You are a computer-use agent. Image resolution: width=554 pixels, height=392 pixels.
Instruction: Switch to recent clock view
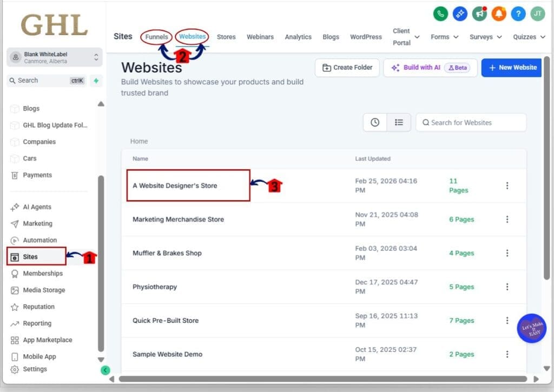[x=375, y=122]
